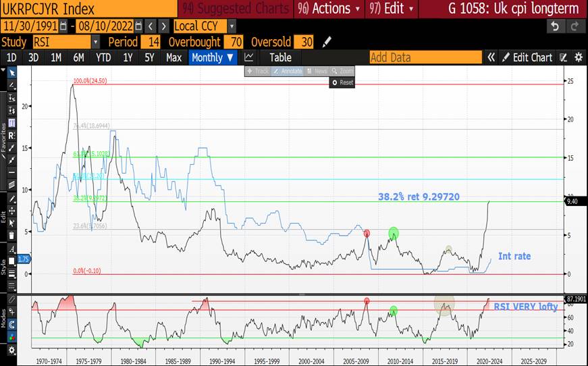Screen dimensions: 588x366
Task: Select the 1M range tab
Action: [56, 57]
